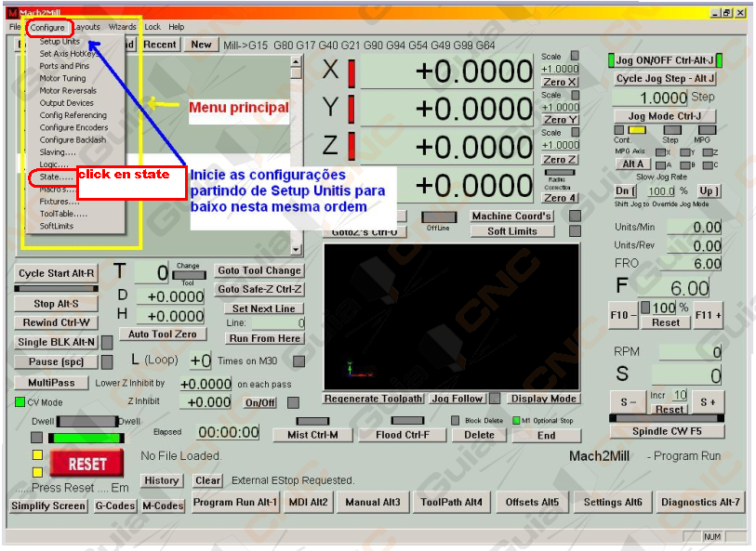756x551 pixels.
Task: Open the Help menu
Action: click(x=176, y=27)
